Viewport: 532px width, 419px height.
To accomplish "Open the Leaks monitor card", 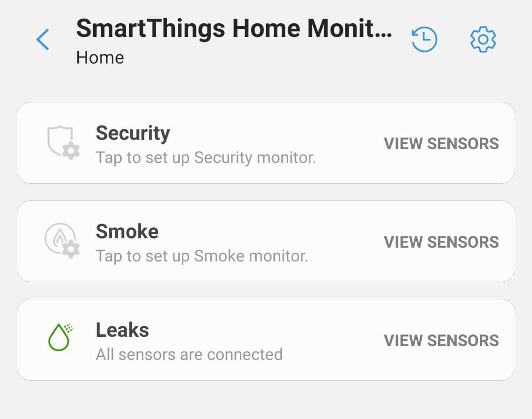I will [197, 340].
